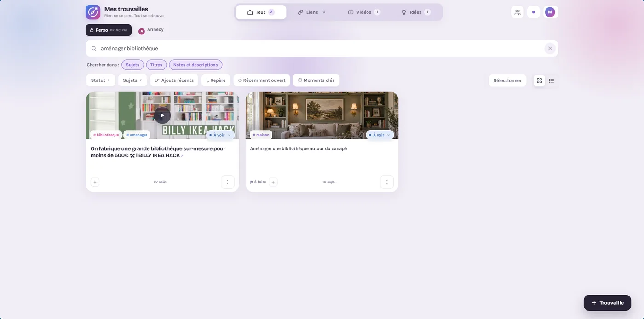Add a marker to the BILLY IKEA card
The height and width of the screenshot is (319, 644).
coord(95,182)
